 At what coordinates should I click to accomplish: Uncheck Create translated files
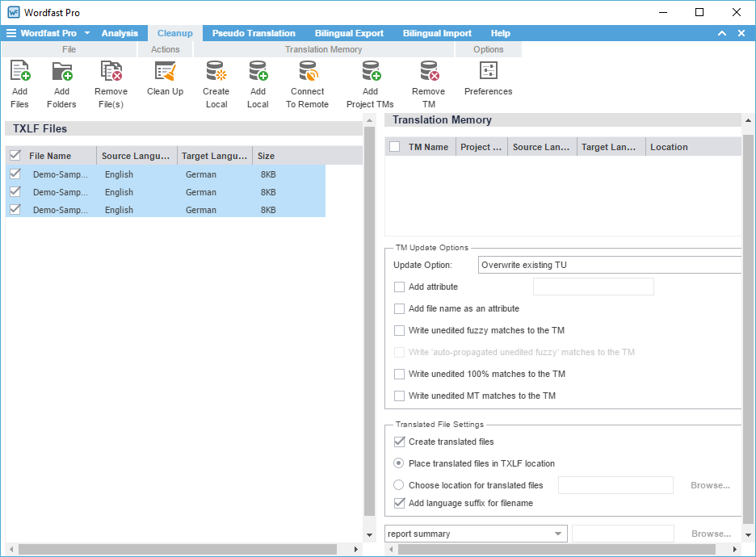[x=399, y=442]
